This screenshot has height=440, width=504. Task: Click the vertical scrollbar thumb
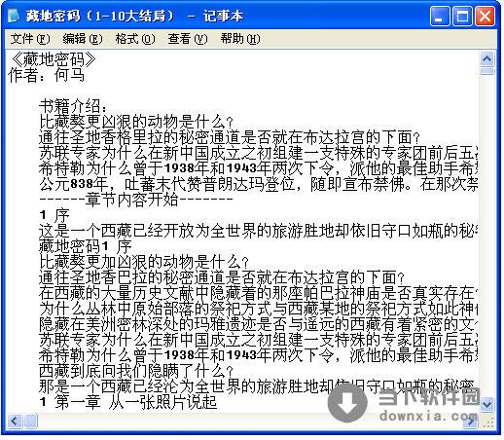487,71
